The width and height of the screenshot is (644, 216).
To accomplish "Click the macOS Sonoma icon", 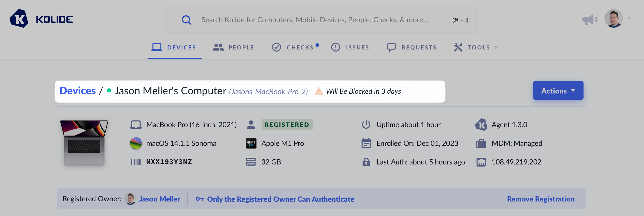I will [136, 143].
